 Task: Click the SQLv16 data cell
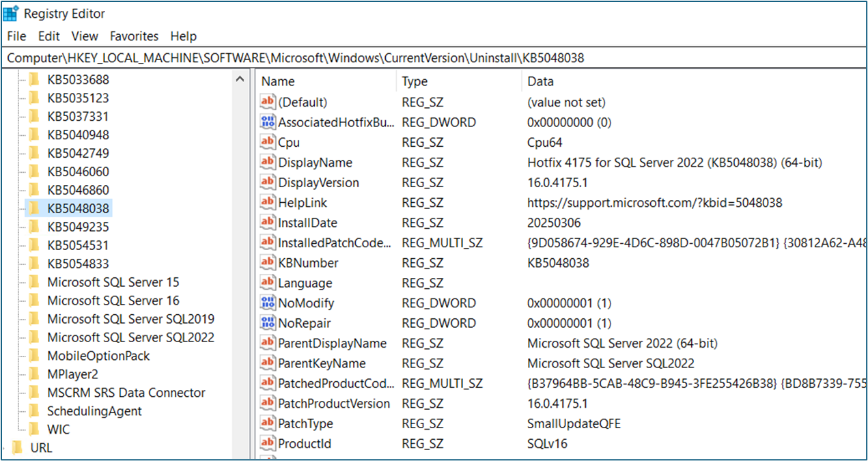(547, 443)
